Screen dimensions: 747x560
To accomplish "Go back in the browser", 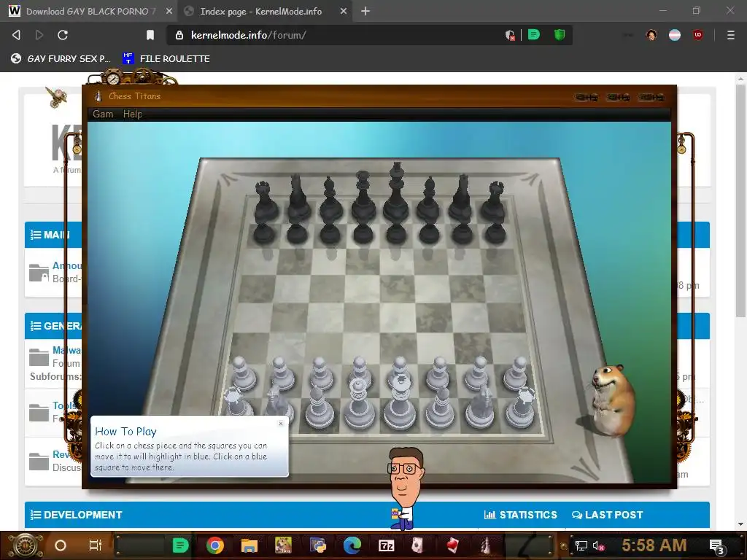I will click(x=16, y=35).
